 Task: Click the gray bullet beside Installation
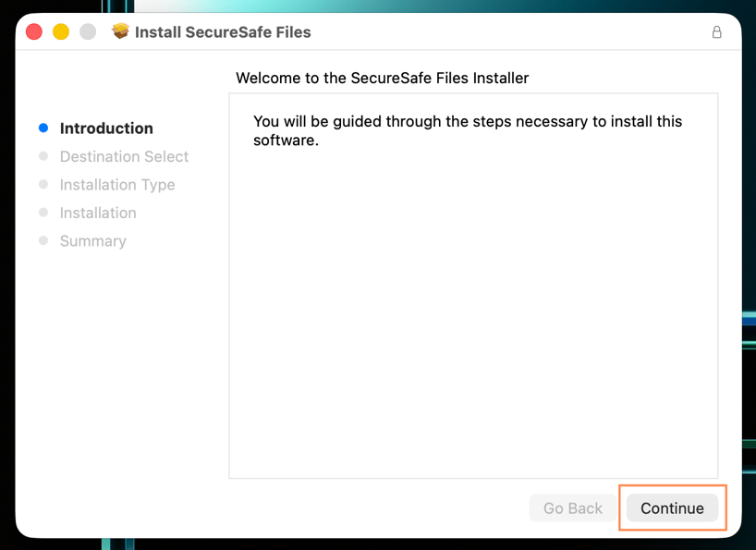43,212
